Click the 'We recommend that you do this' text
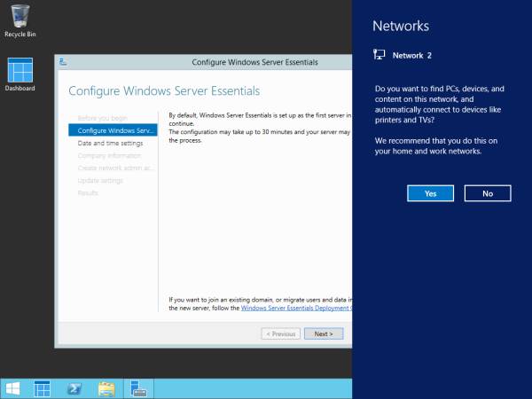Screen dimensions: 532x399 [436, 146]
